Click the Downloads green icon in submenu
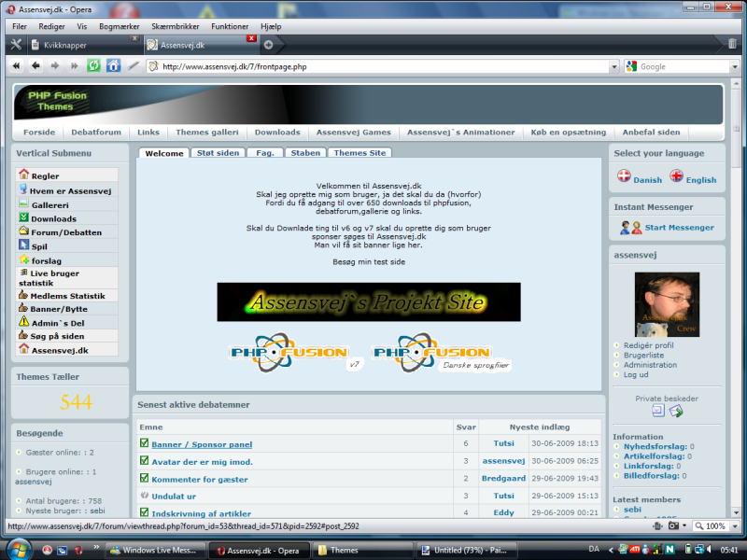This screenshot has width=747, height=560. [24, 217]
